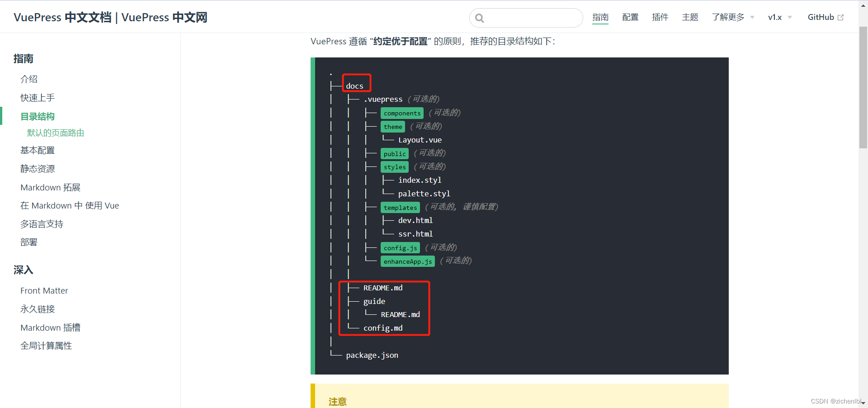
Task: Click the .vuepress folder entry
Action: click(383, 99)
